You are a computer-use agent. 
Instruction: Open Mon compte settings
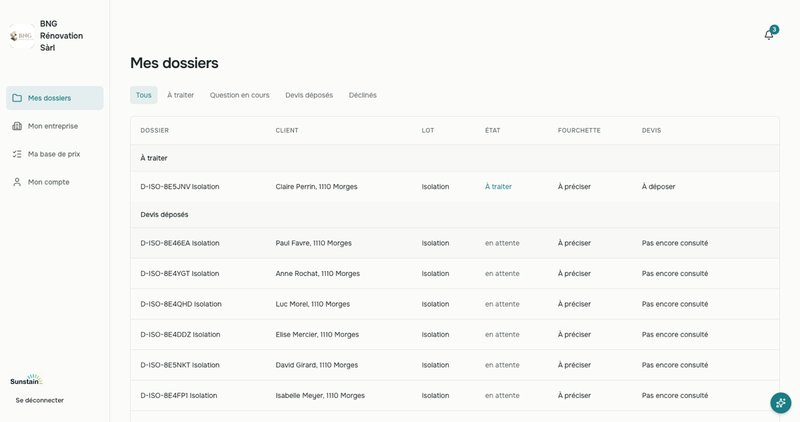[x=55, y=182]
